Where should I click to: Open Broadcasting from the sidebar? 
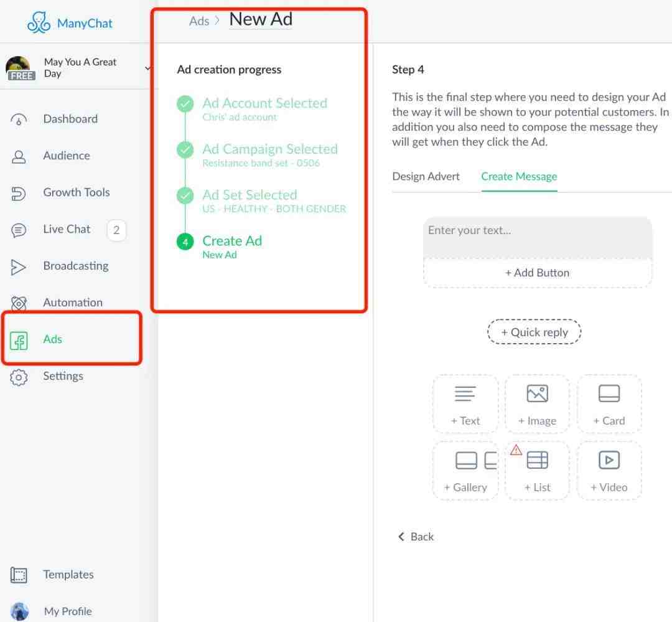(x=75, y=266)
